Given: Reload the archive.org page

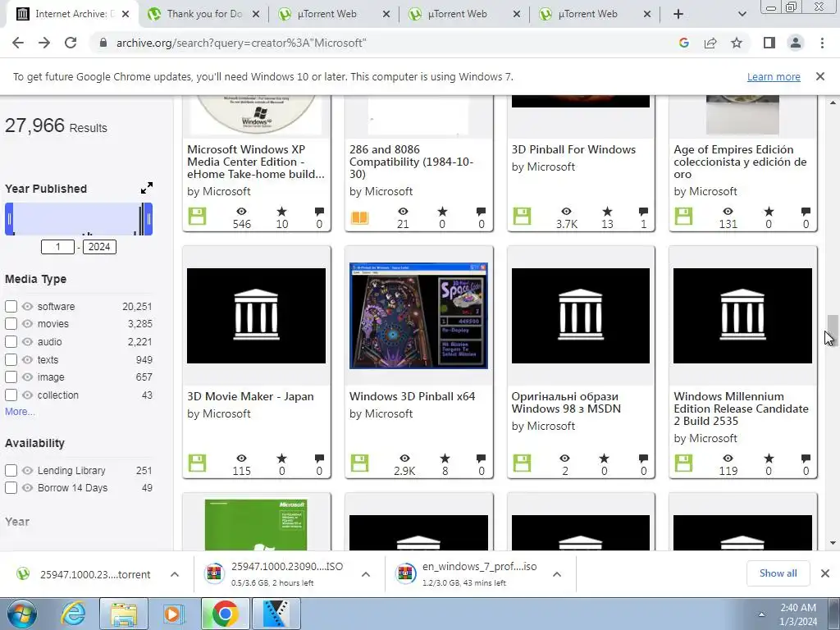Looking at the screenshot, I should pos(71,43).
